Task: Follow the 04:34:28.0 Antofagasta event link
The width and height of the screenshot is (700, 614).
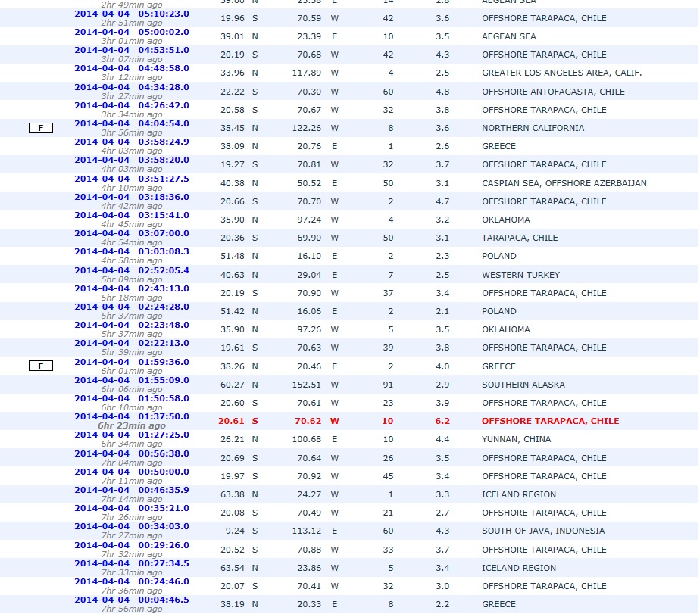Action: click(132, 87)
